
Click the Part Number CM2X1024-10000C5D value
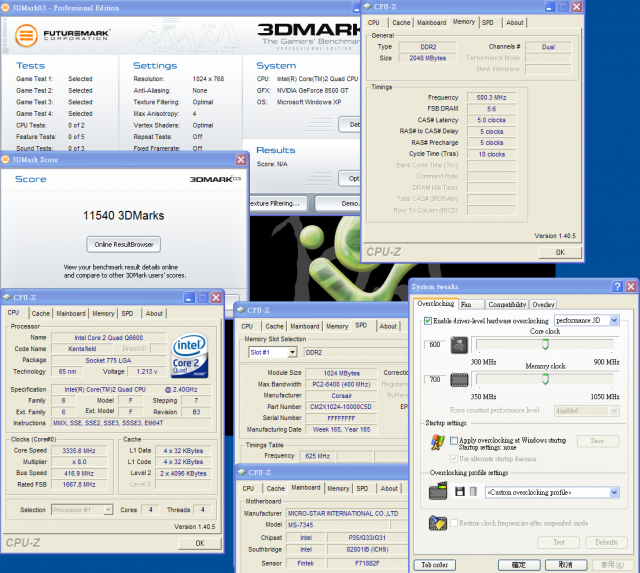(341, 407)
